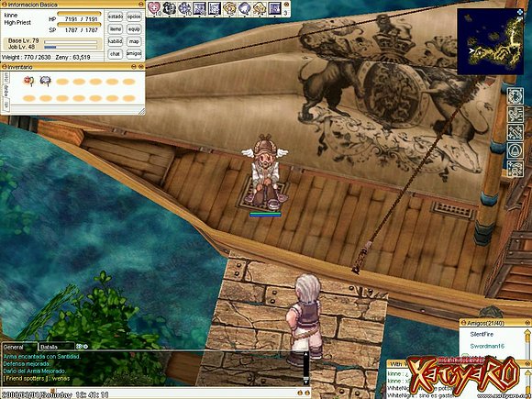Click the top status buff icon on right edge
The height and width of the screenshot is (399, 532).
click(x=515, y=95)
